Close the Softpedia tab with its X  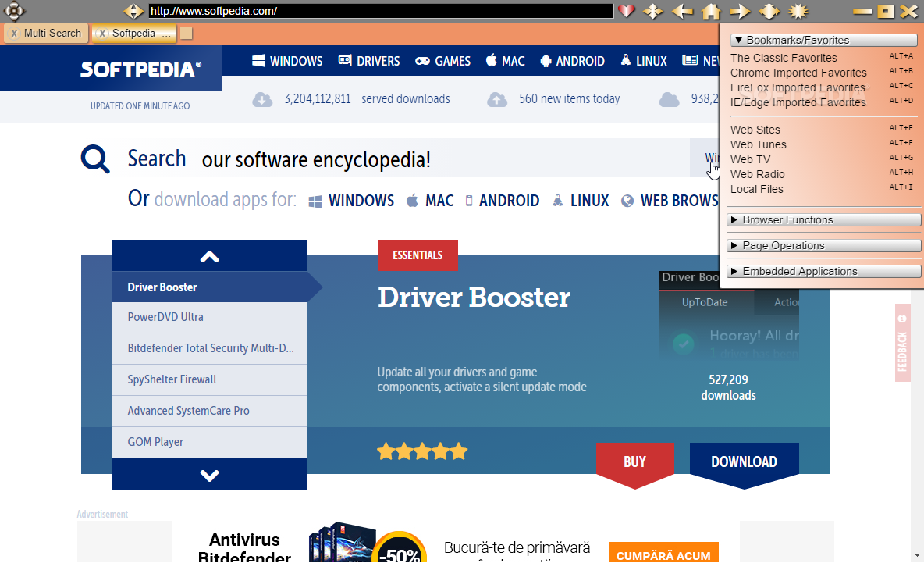[x=102, y=34]
